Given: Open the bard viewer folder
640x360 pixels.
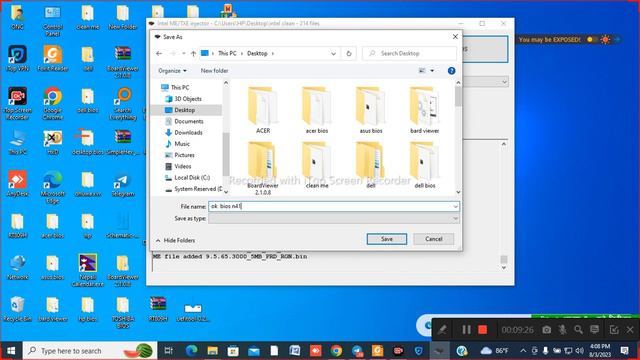Looking at the screenshot, I should (x=424, y=109).
